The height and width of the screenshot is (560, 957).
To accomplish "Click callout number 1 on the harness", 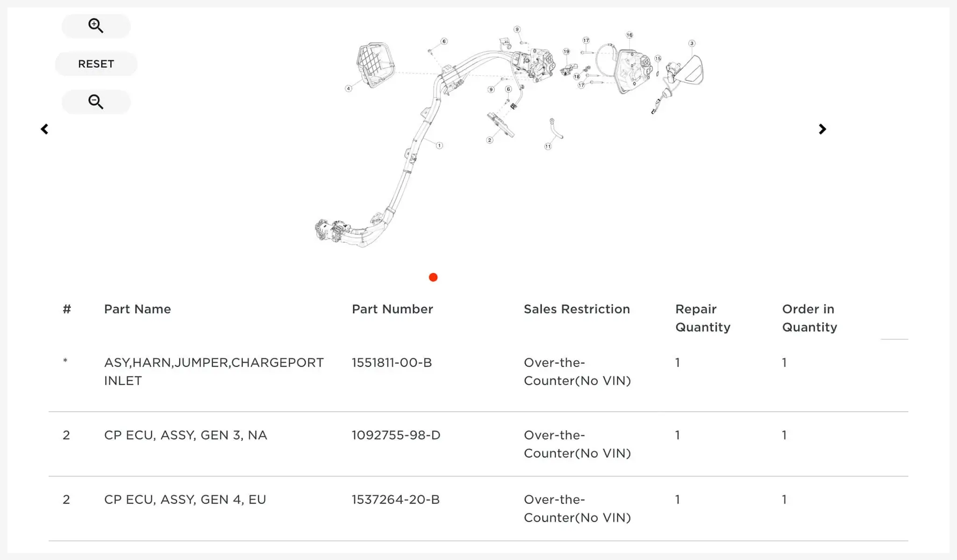I will 439,146.
